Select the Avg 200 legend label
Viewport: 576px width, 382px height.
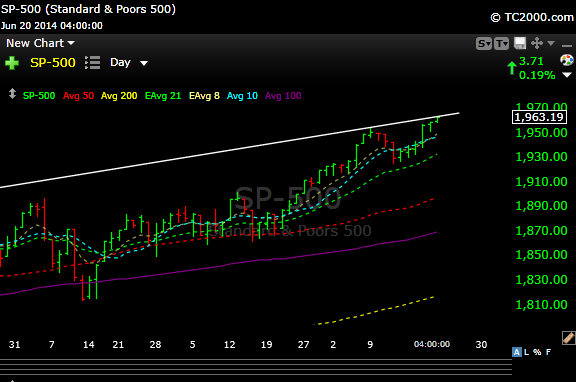119,96
